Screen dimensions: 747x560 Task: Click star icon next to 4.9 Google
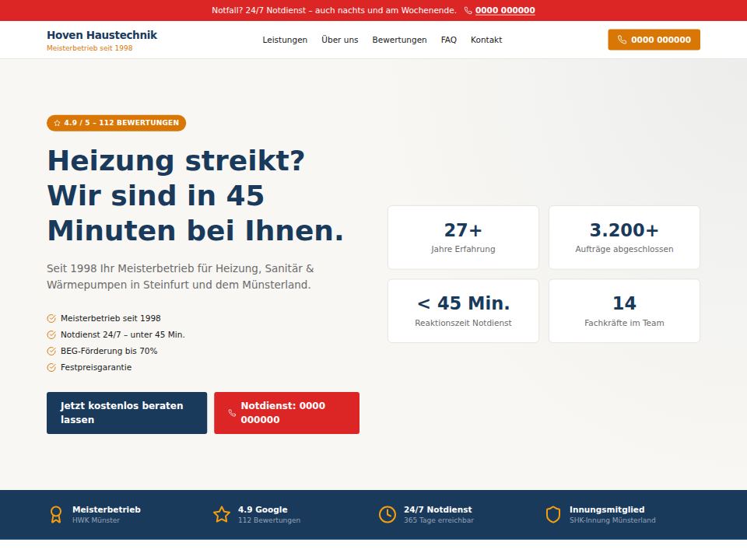(222, 515)
